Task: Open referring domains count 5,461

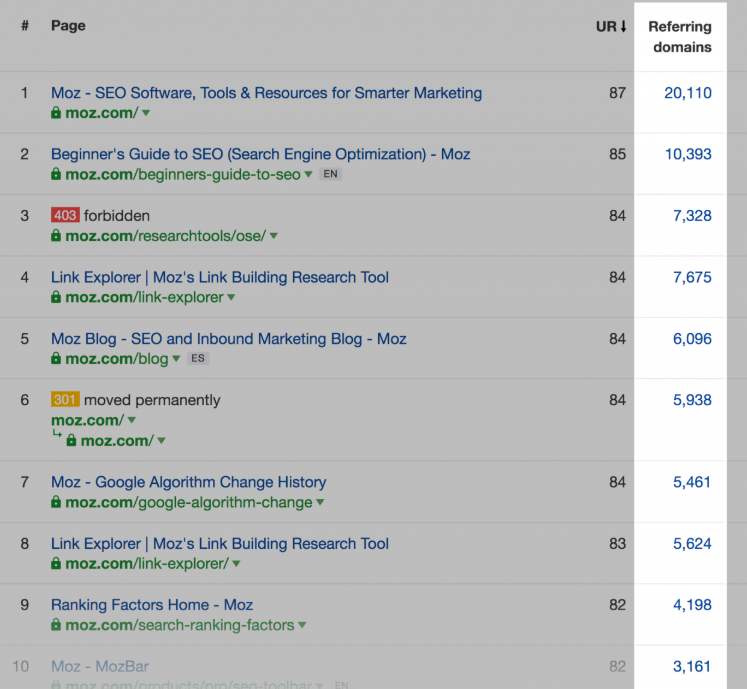Action: (x=692, y=482)
